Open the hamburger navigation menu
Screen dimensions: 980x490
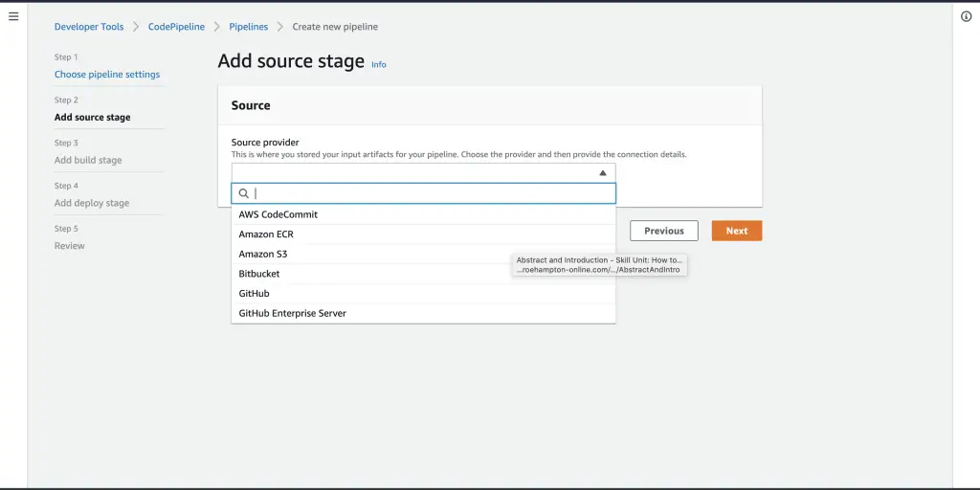tap(13, 16)
